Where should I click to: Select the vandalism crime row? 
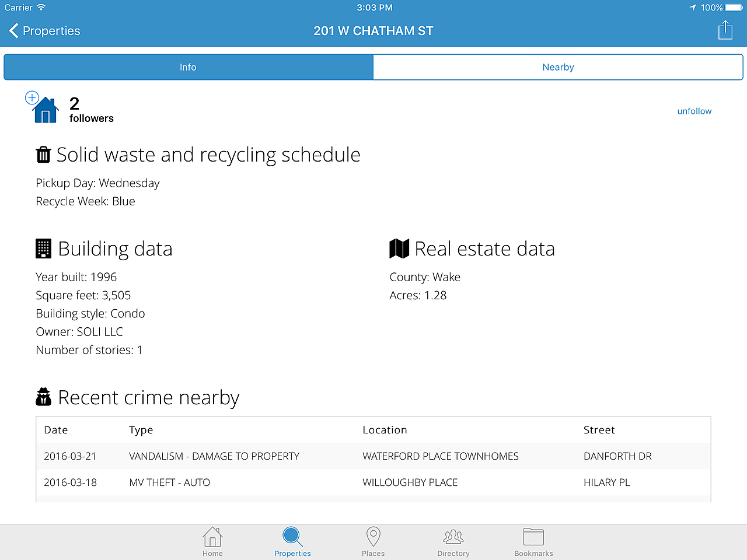[x=373, y=456]
